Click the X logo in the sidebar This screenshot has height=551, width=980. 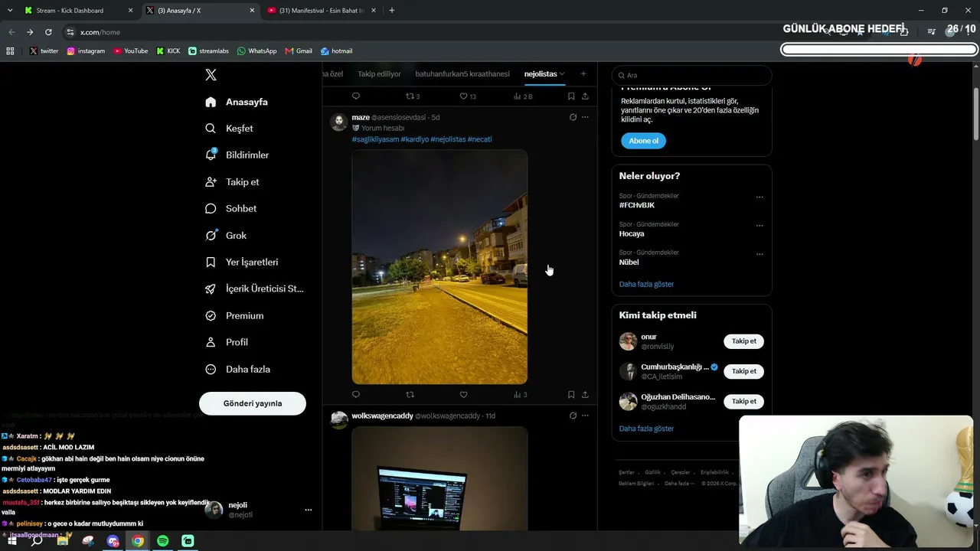(x=211, y=75)
